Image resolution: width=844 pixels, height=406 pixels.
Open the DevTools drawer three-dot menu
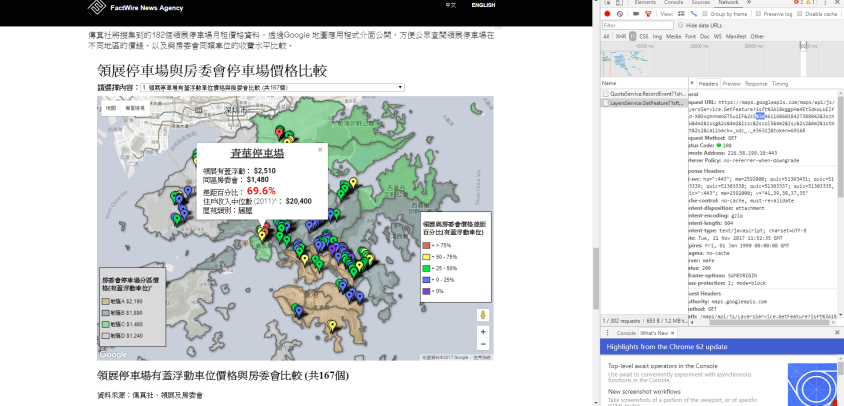click(x=606, y=332)
